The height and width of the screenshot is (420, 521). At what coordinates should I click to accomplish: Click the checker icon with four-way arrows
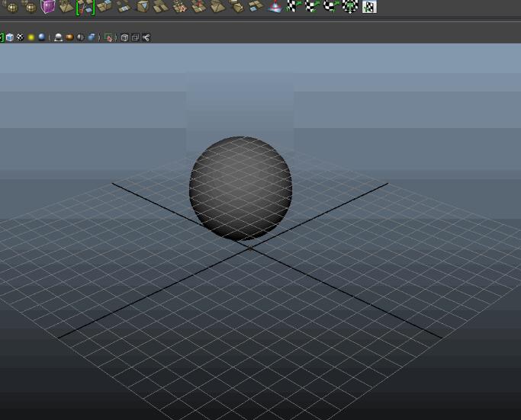[x=350, y=6]
